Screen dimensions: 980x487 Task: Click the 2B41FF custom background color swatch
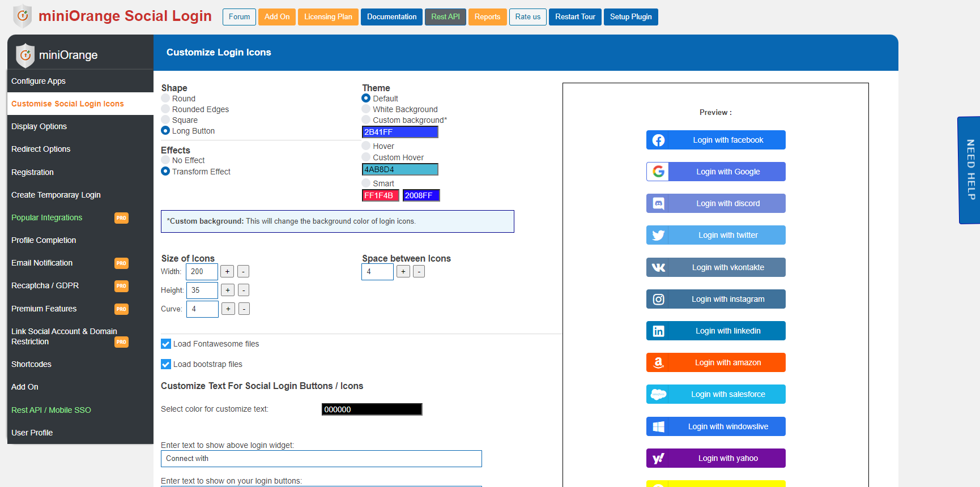coord(400,132)
